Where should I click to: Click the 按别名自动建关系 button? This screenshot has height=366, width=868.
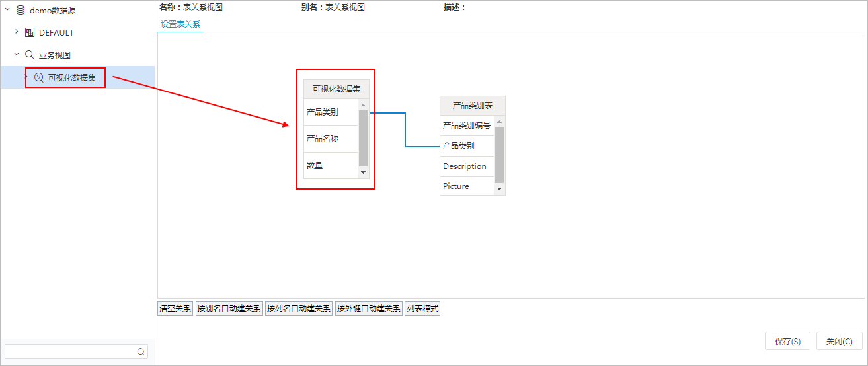[x=229, y=309]
